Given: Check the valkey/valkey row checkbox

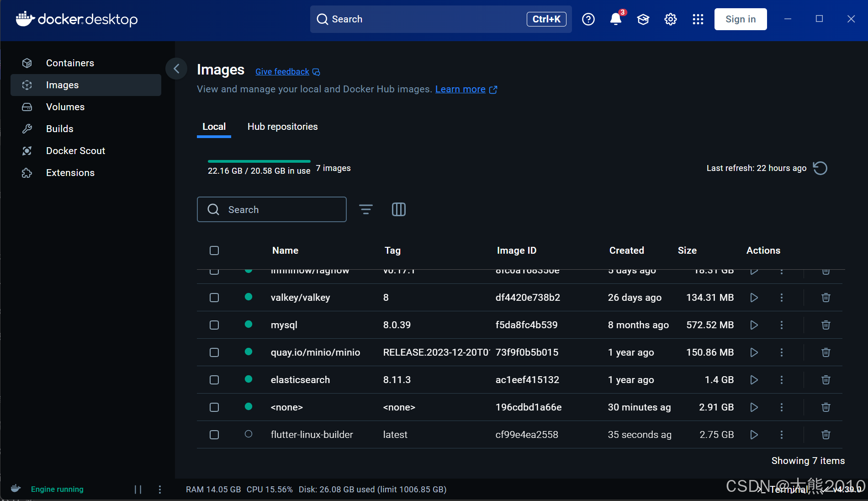Looking at the screenshot, I should (x=214, y=298).
